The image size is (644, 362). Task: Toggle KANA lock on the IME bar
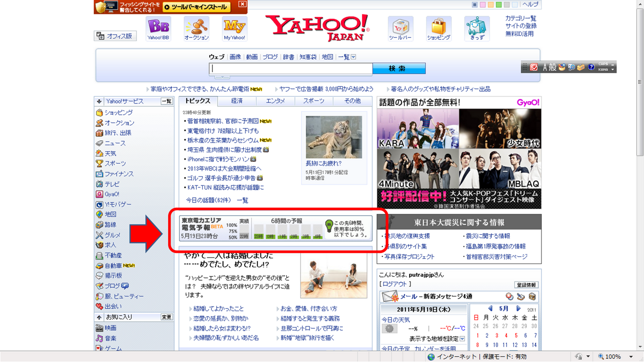(x=603, y=70)
